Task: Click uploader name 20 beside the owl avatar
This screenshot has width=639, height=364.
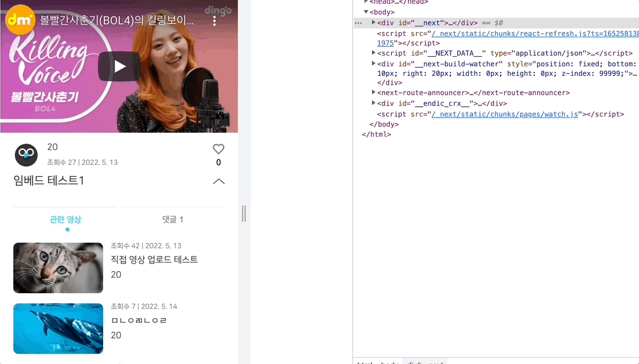Action: pyautogui.click(x=53, y=147)
